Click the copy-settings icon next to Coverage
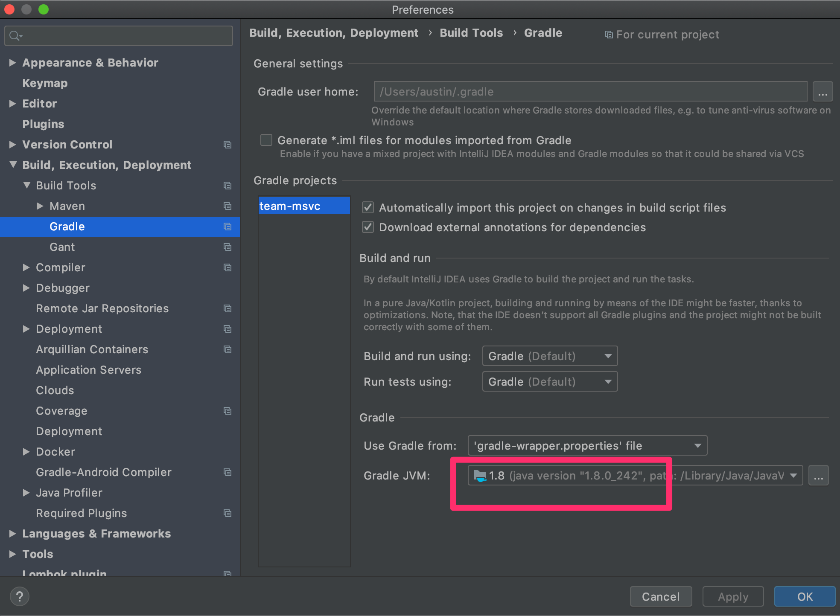The width and height of the screenshot is (840, 616). tap(227, 411)
